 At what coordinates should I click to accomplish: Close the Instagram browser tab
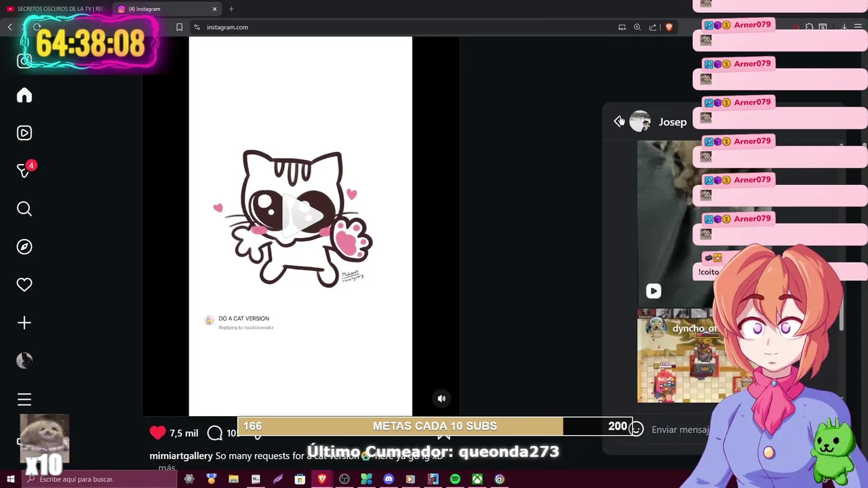tap(215, 9)
